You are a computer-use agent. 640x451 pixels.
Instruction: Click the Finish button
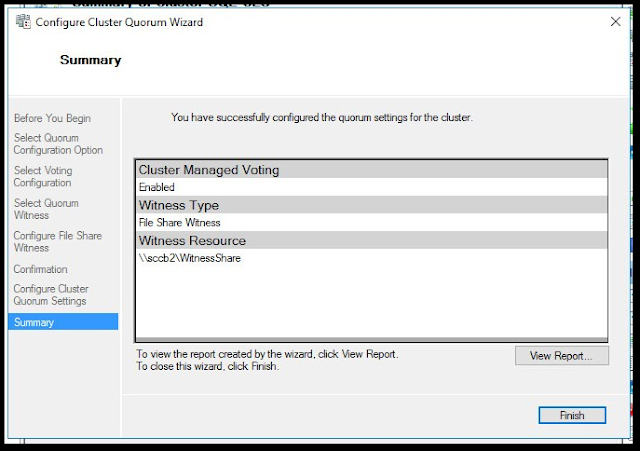point(572,415)
